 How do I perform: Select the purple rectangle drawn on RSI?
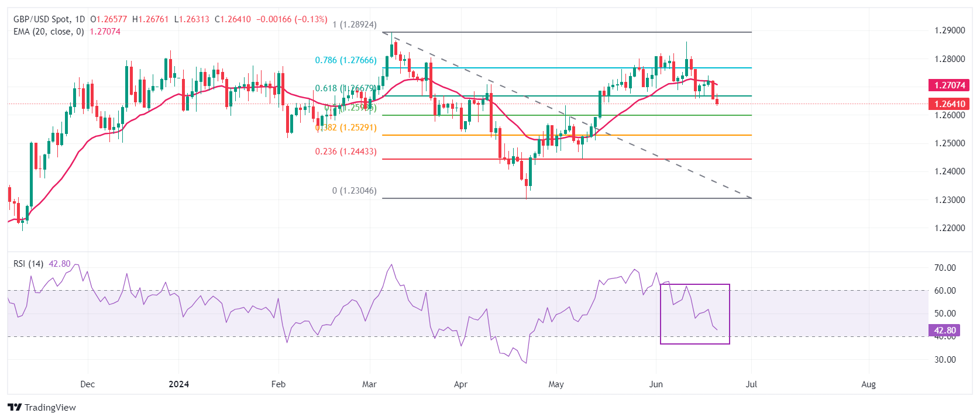point(729,314)
